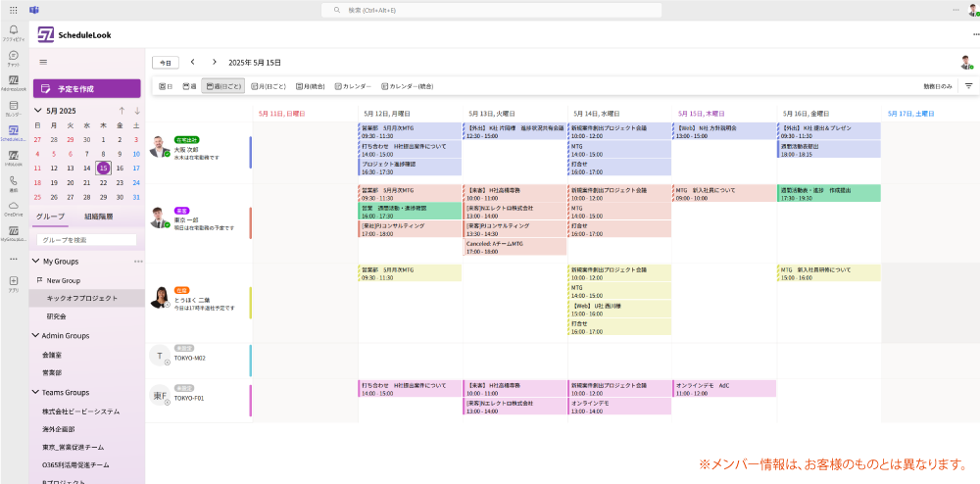This screenshot has height=484, width=980.
Task: Collapse the Admin Groups section
Action: pos(35,335)
